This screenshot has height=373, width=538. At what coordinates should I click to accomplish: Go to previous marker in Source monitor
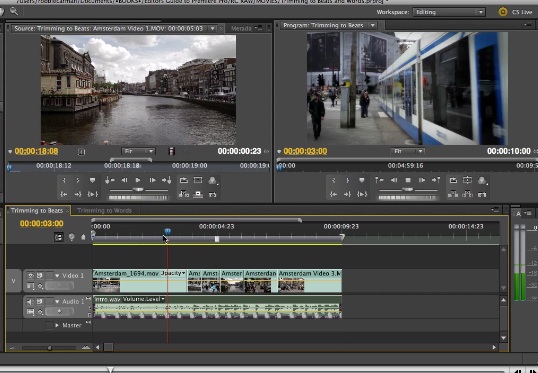coord(110,180)
